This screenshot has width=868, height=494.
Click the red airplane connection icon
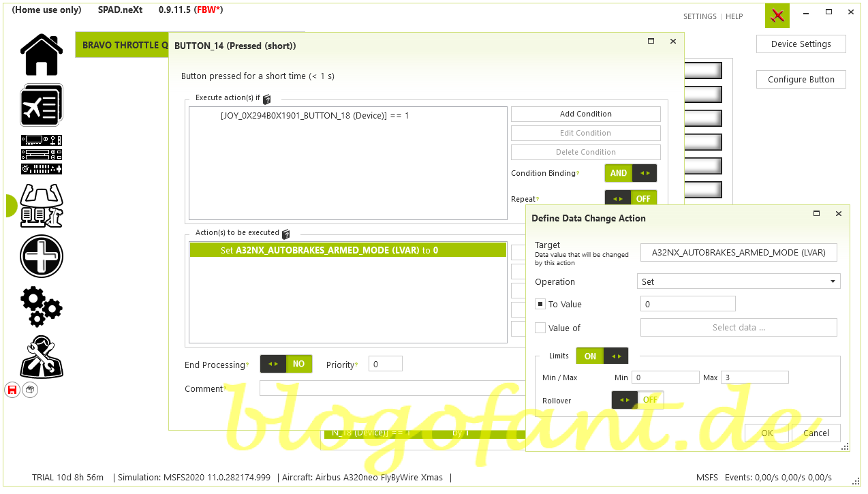777,16
